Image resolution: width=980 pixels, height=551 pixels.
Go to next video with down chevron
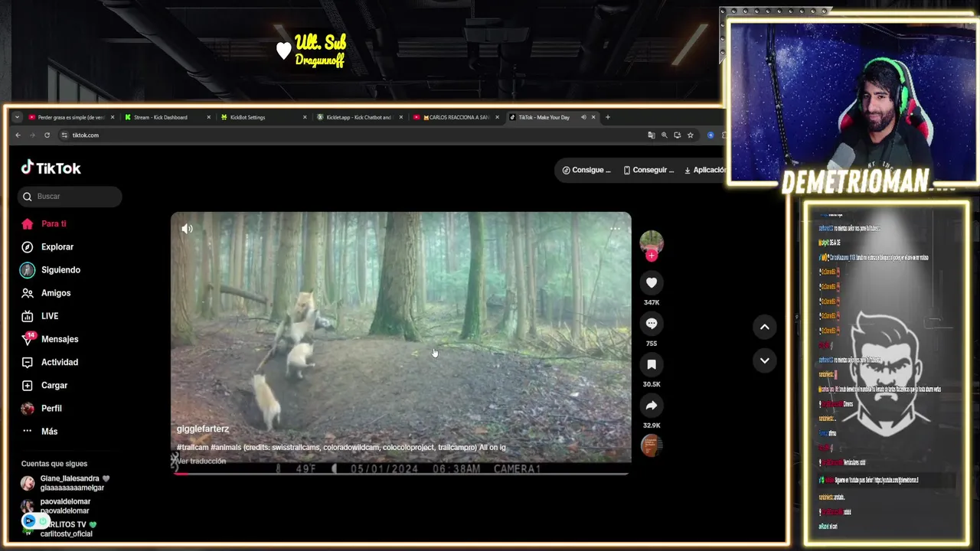click(x=764, y=360)
